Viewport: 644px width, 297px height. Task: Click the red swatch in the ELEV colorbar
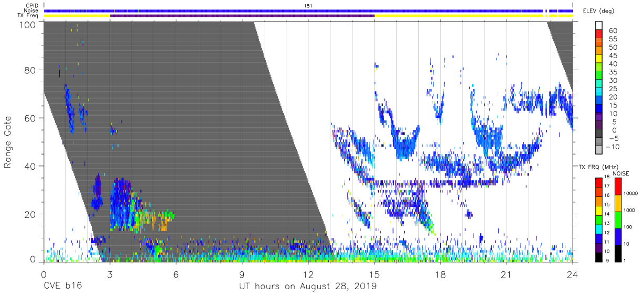point(600,35)
